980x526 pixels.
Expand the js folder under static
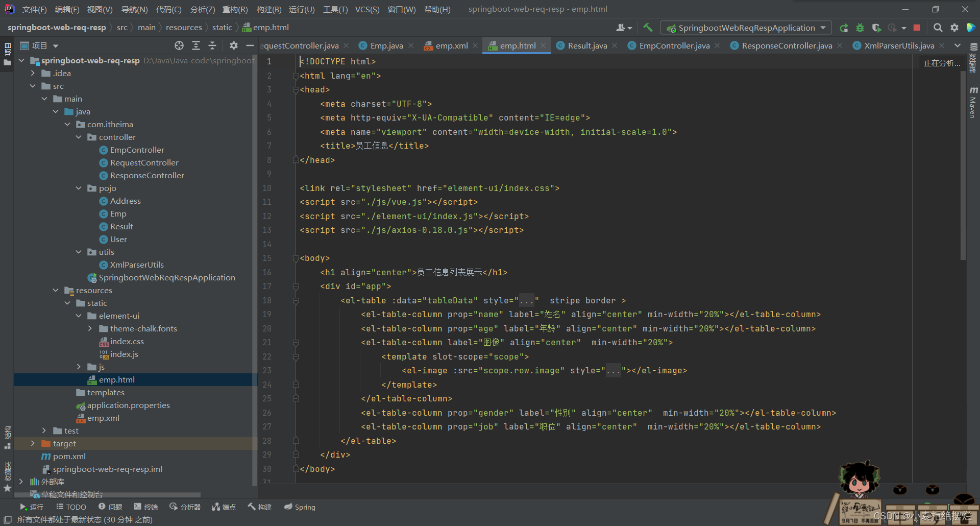(79, 367)
